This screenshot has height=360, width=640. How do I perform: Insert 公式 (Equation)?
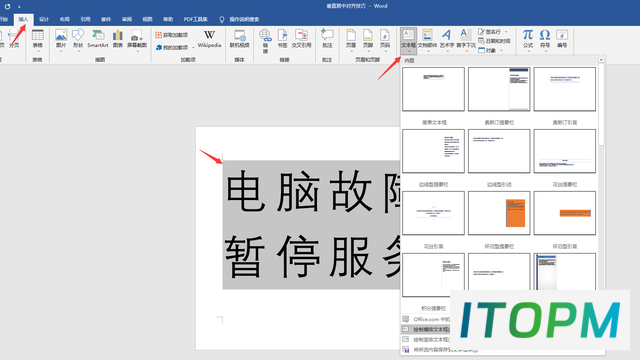528,40
